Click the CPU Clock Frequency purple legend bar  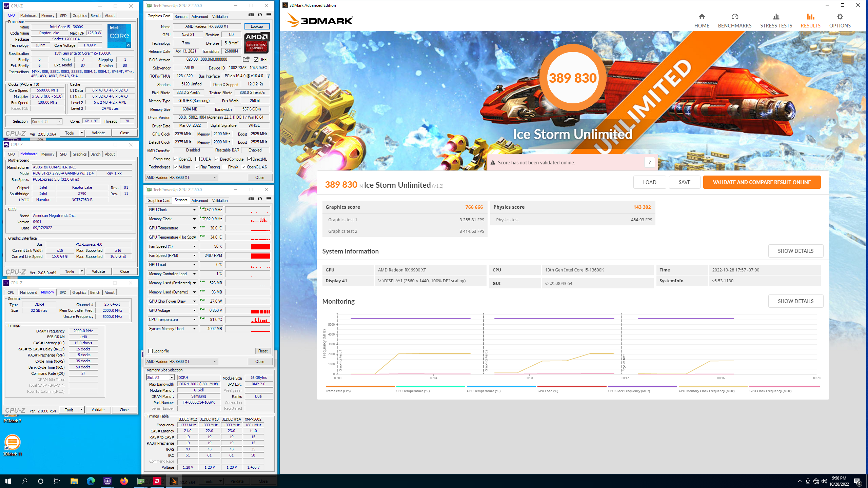[643, 386]
